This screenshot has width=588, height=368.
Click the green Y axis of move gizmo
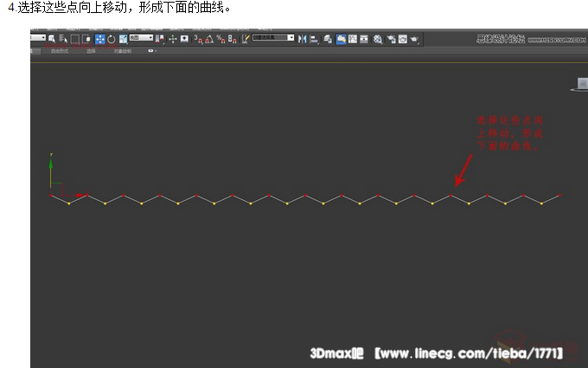pyautogui.click(x=51, y=171)
